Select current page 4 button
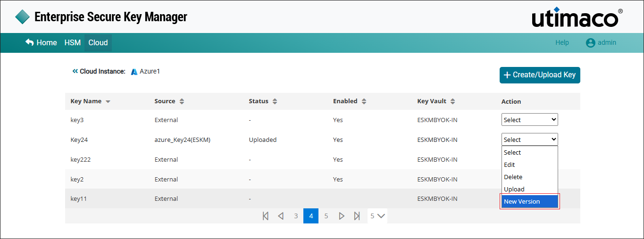This screenshot has height=239, width=644. tap(311, 216)
